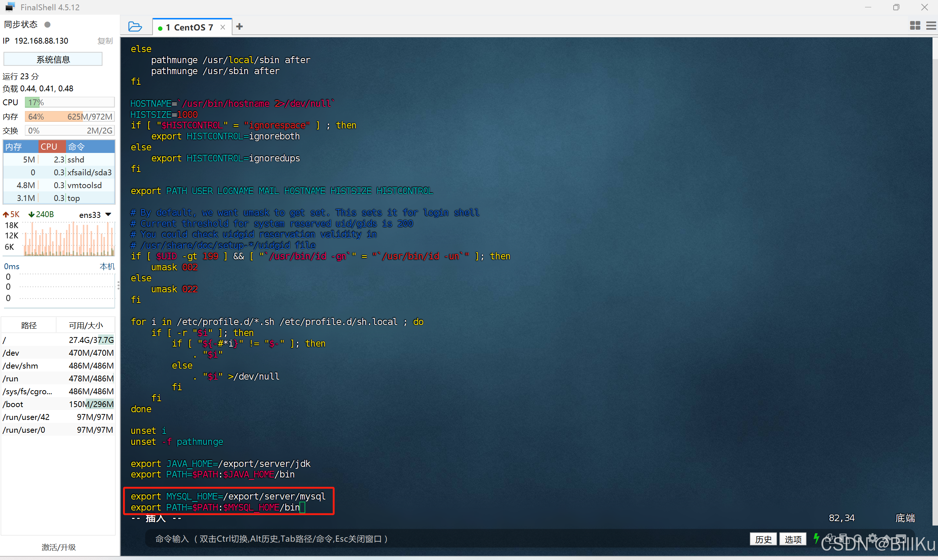
Task: Click the upload speed 5K indicator
Action: coord(11,214)
